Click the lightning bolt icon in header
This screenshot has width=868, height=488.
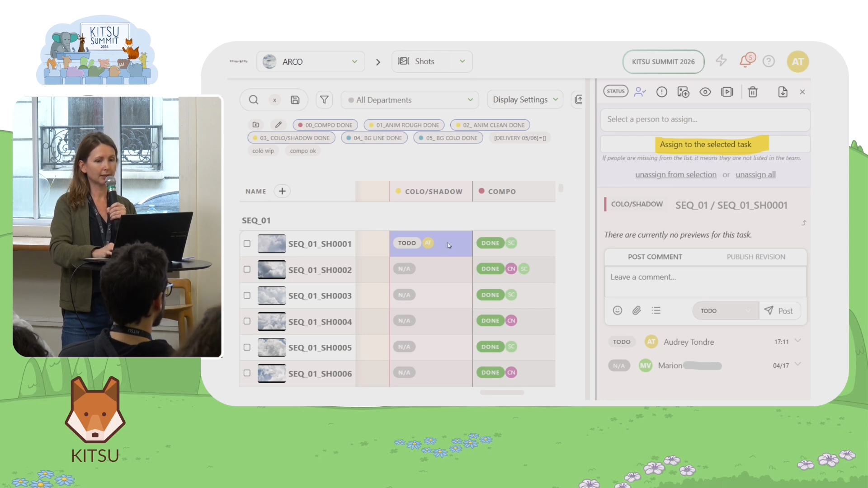click(x=721, y=61)
